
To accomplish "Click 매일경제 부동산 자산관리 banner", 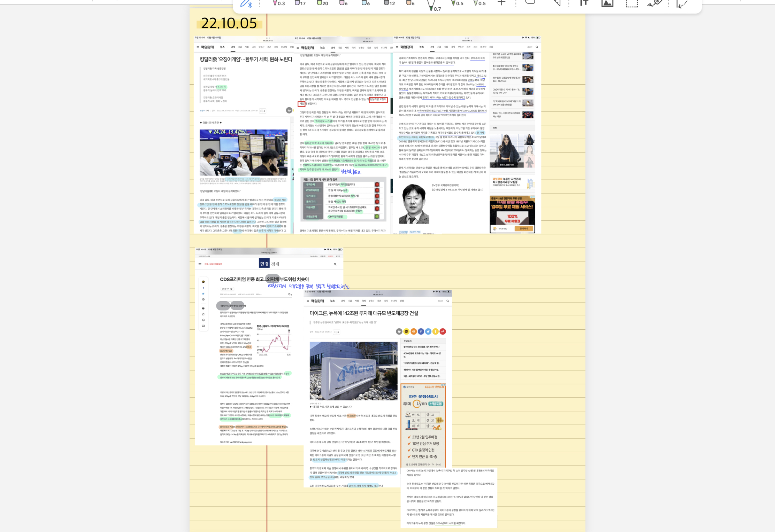I will coord(512,182).
